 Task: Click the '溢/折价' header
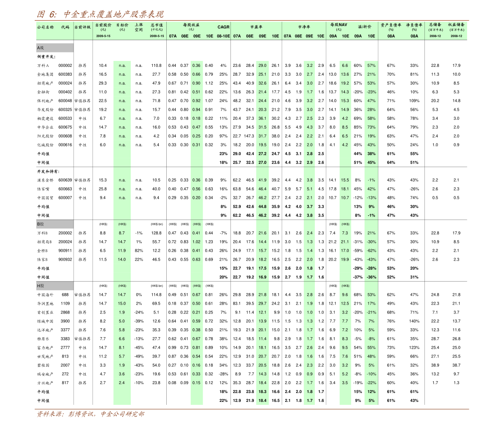[364, 27]
